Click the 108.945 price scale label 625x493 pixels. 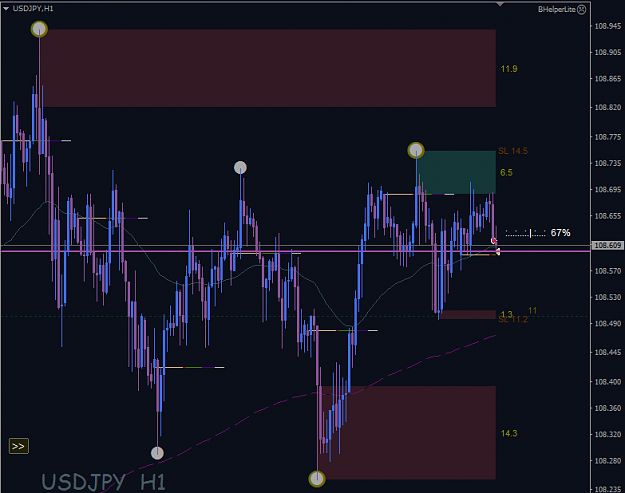tap(607, 26)
